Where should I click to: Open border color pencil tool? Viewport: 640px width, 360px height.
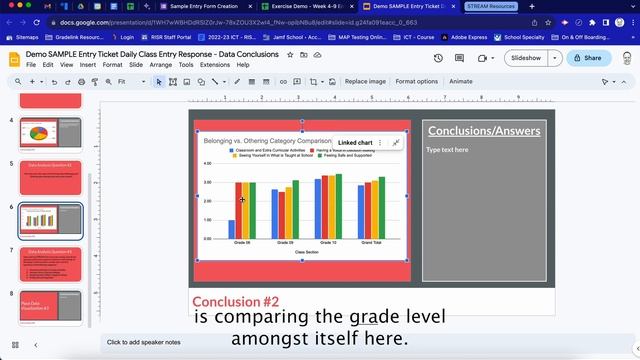click(x=237, y=82)
